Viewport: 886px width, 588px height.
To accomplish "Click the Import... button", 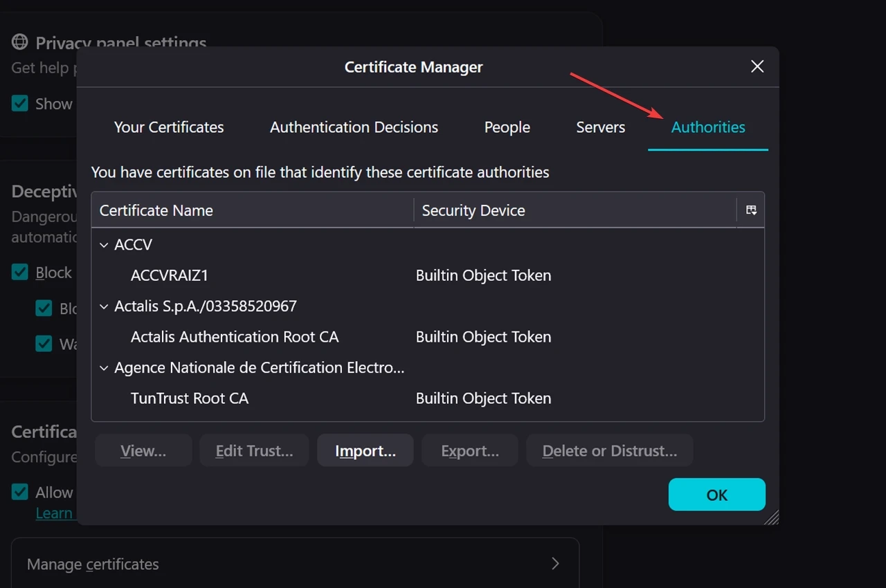I will (x=365, y=450).
